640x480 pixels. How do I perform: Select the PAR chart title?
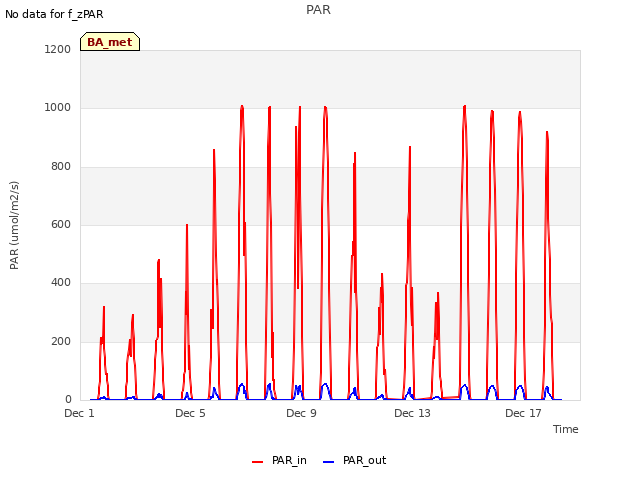(318, 10)
